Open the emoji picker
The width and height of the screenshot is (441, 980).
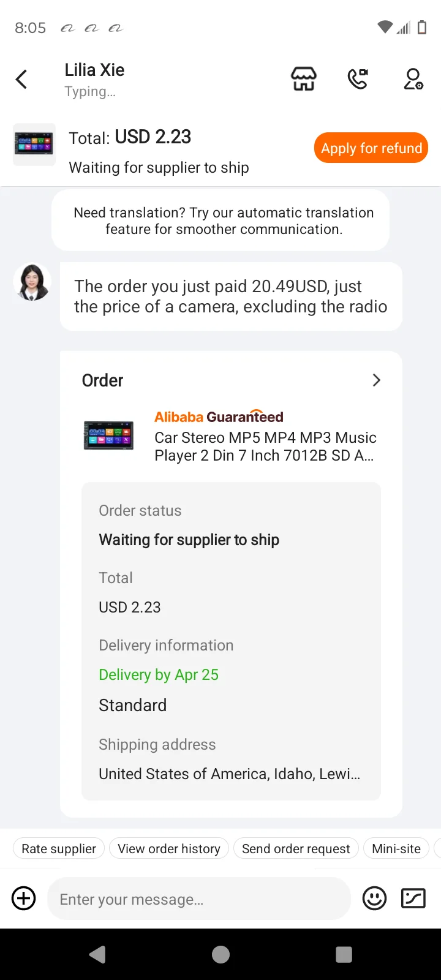(x=374, y=899)
